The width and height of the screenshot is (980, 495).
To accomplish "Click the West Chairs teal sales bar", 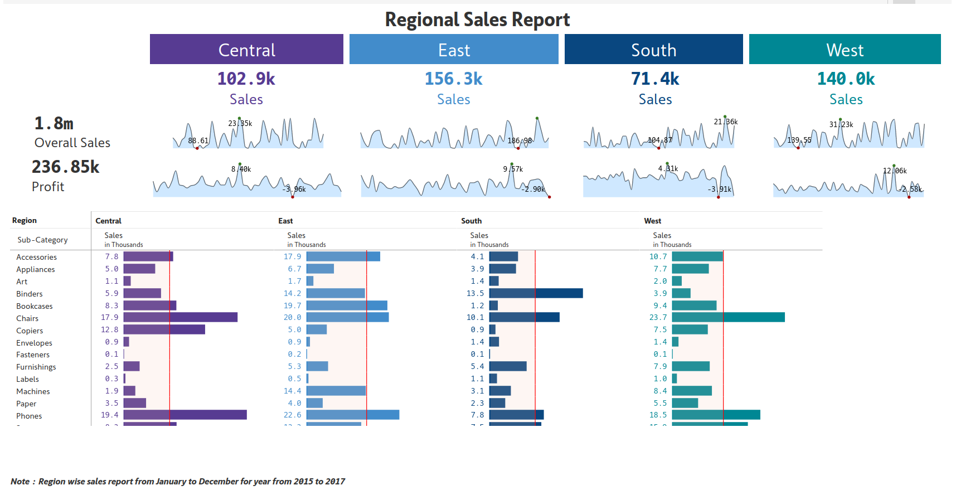I will coord(729,317).
